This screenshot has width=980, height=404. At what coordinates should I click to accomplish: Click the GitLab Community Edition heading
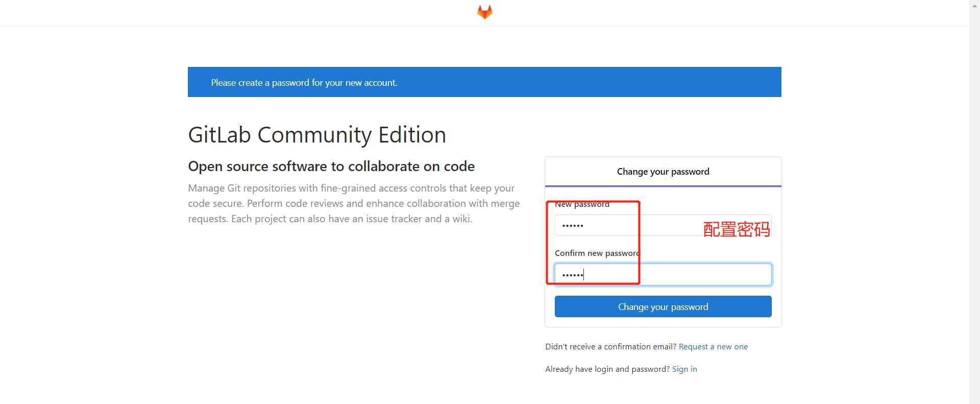coord(317,135)
